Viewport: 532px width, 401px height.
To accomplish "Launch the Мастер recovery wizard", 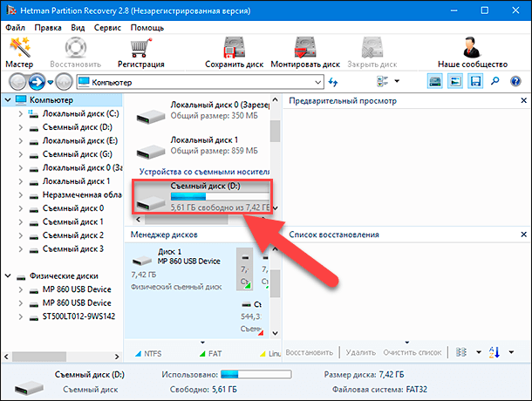I will [x=19, y=52].
